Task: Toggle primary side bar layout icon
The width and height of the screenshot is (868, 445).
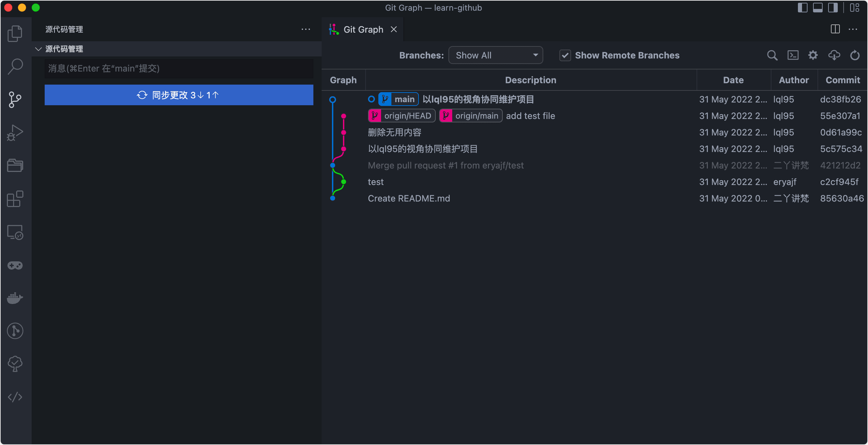Action: coord(802,8)
